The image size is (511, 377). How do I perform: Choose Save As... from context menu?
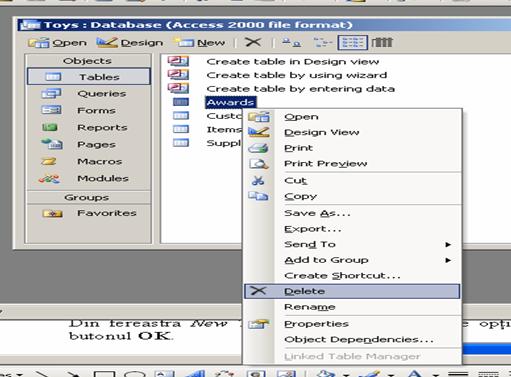(352, 213)
